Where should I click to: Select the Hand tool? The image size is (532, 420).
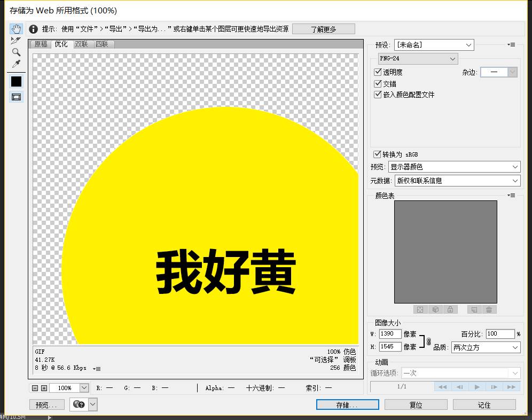tap(16, 29)
